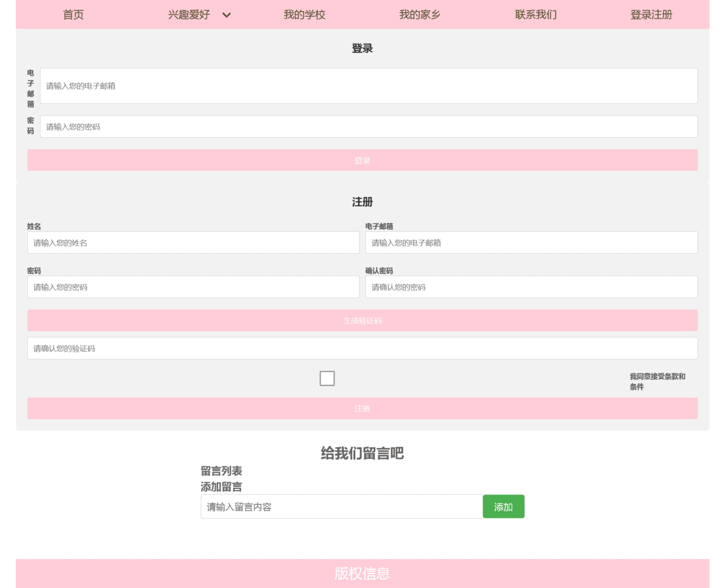Go to 我的学校 page
Image resolution: width=725 pixels, height=588 pixels.
point(304,15)
